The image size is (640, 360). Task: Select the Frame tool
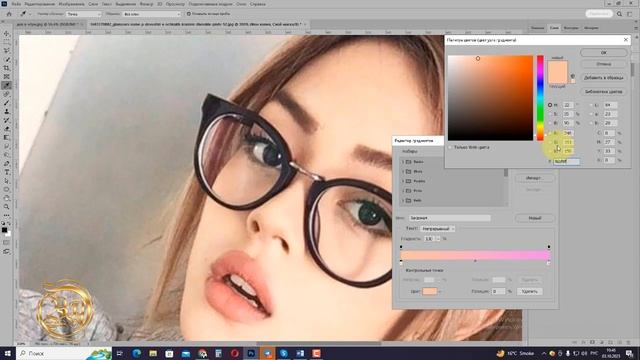(7, 77)
